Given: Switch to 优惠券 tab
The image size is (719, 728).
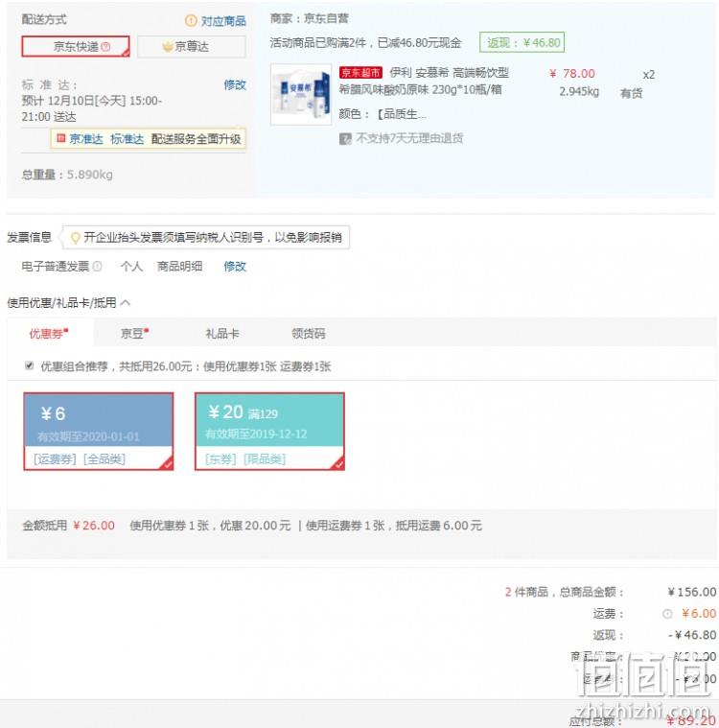Looking at the screenshot, I should pos(49,334).
